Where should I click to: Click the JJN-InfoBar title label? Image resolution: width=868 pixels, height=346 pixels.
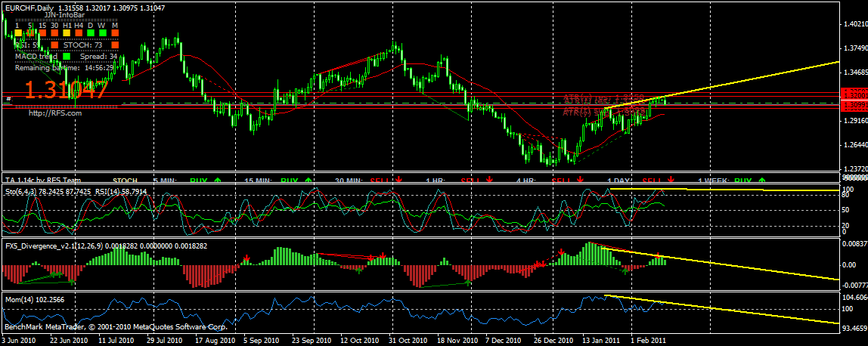click(x=64, y=15)
